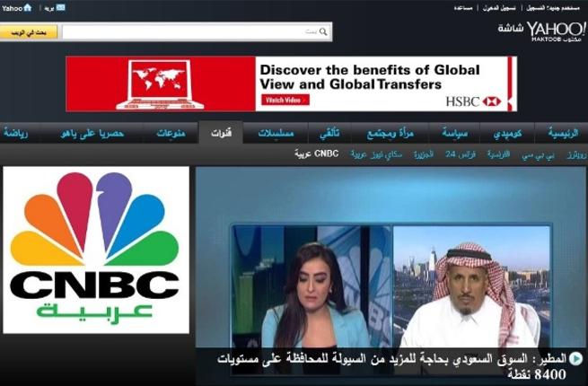Open the mail envelope icon
The height and width of the screenshot is (386, 588).
tap(60, 7)
